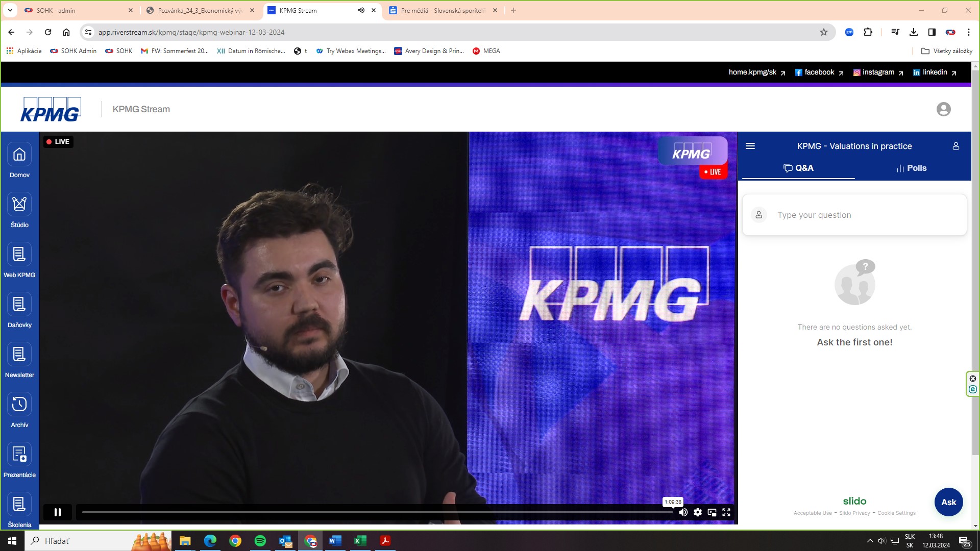This screenshot has height=551, width=980.
Task: Reload the current page
Action: [48, 32]
